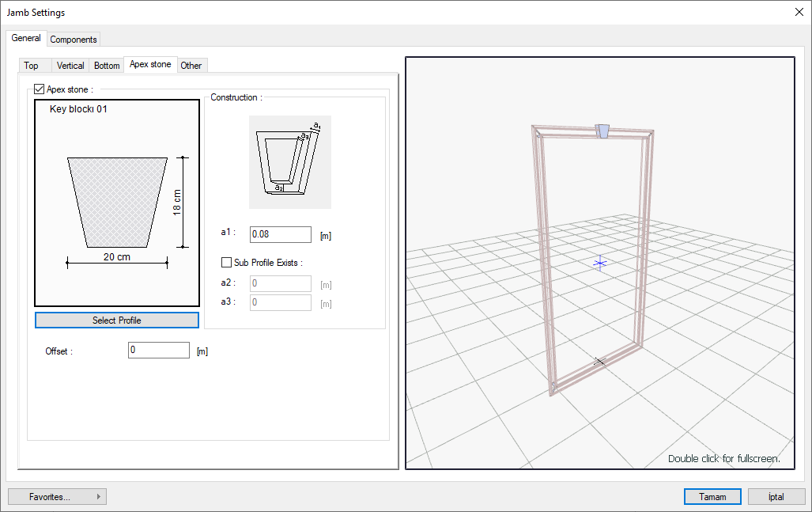This screenshot has height=512, width=812.
Task: Click the blue origin marker in 3D view
Action: tap(599, 263)
